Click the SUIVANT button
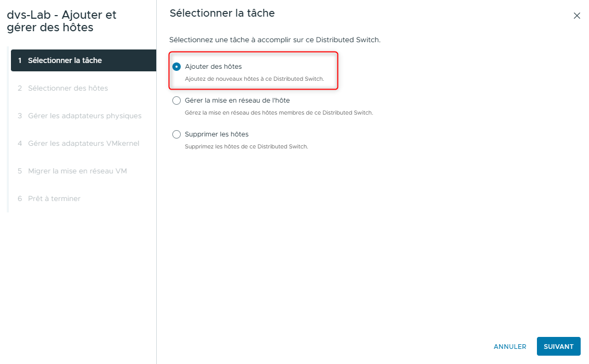Screen dimensions: 589x364 click(558, 346)
